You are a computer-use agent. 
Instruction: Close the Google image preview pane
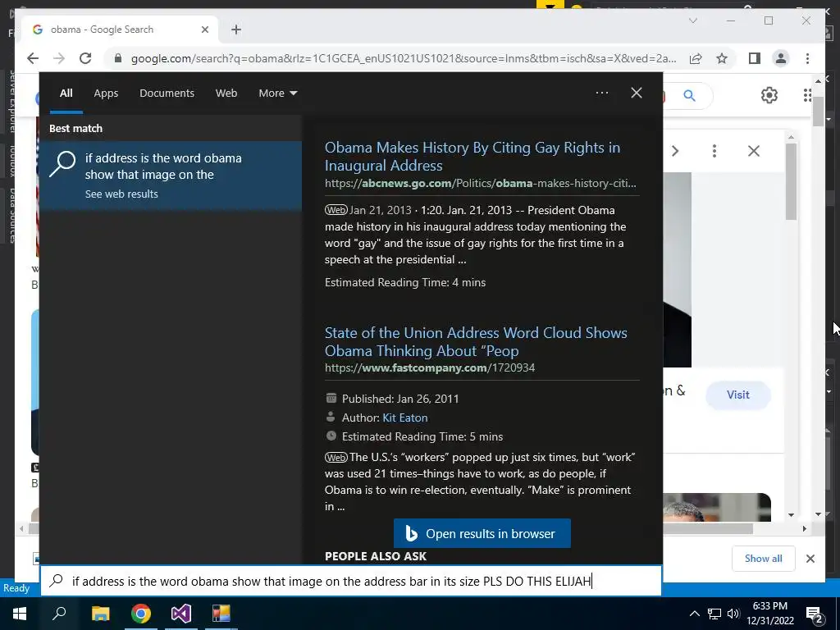click(x=753, y=151)
